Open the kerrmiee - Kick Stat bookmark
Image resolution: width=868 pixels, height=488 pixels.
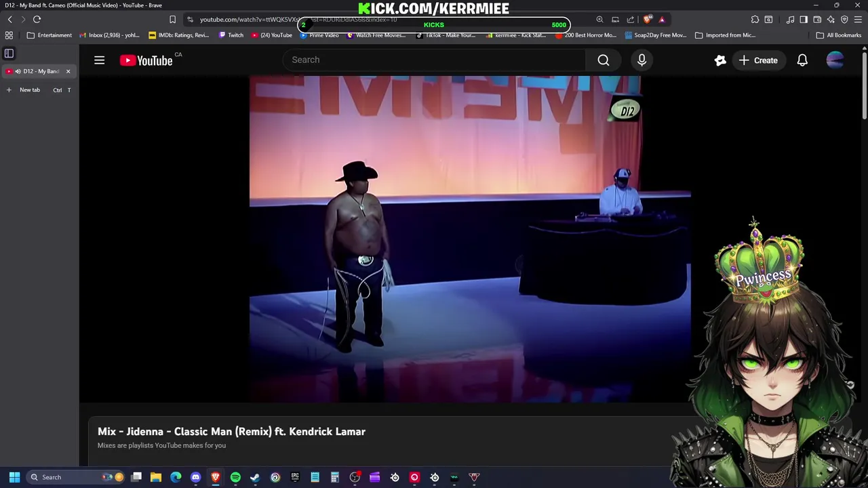tap(516, 35)
